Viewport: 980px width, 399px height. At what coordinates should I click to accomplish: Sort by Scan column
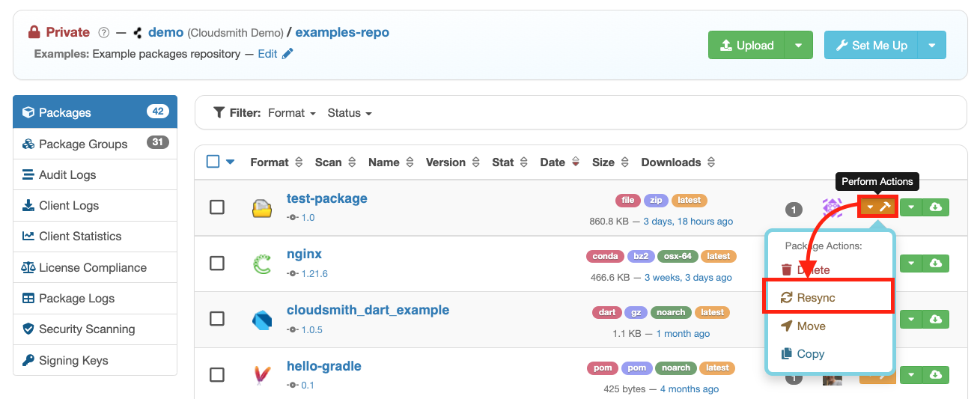point(336,162)
